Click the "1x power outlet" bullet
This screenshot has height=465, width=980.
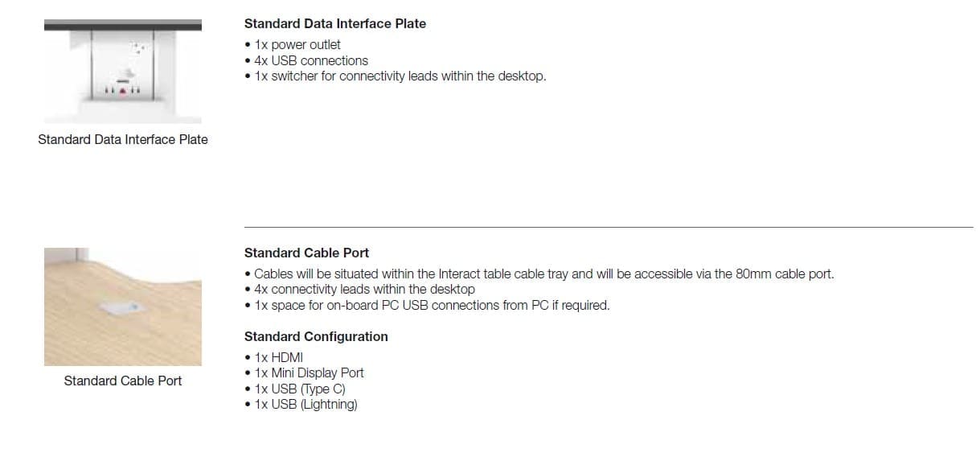pyautogui.click(x=297, y=45)
